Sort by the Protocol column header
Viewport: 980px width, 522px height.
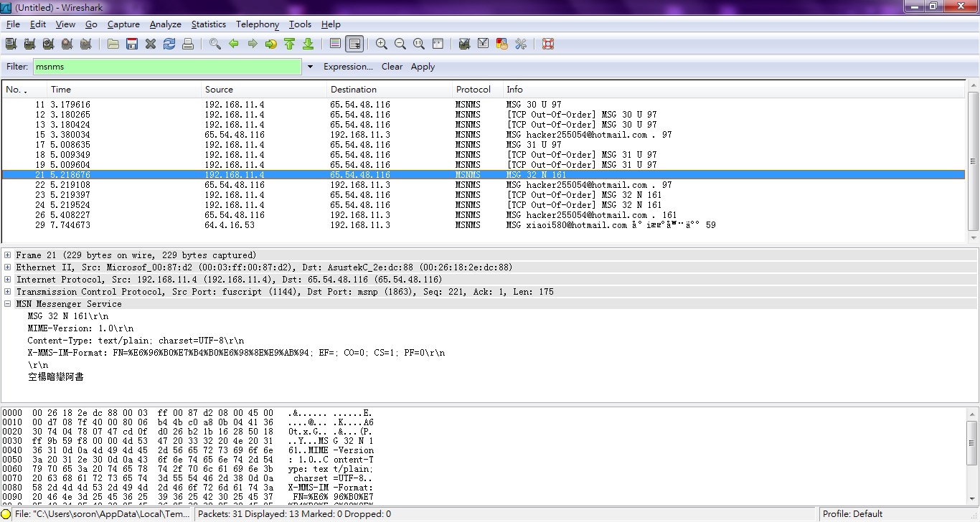(x=476, y=90)
